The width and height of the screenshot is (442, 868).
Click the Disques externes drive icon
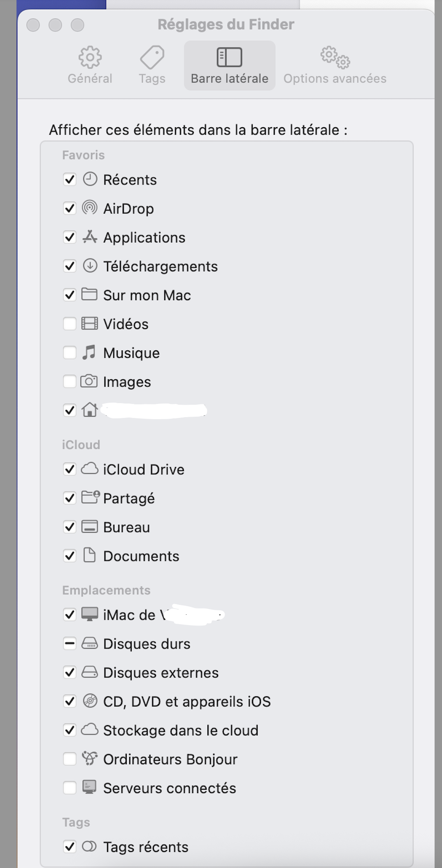(x=89, y=672)
